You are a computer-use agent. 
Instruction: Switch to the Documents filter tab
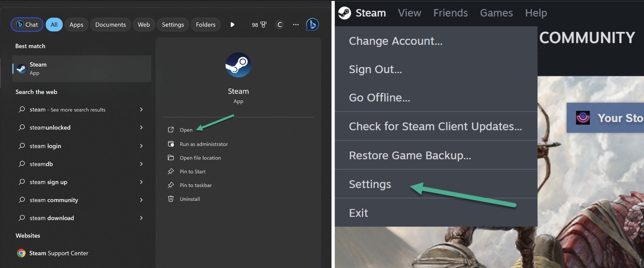[x=110, y=25]
